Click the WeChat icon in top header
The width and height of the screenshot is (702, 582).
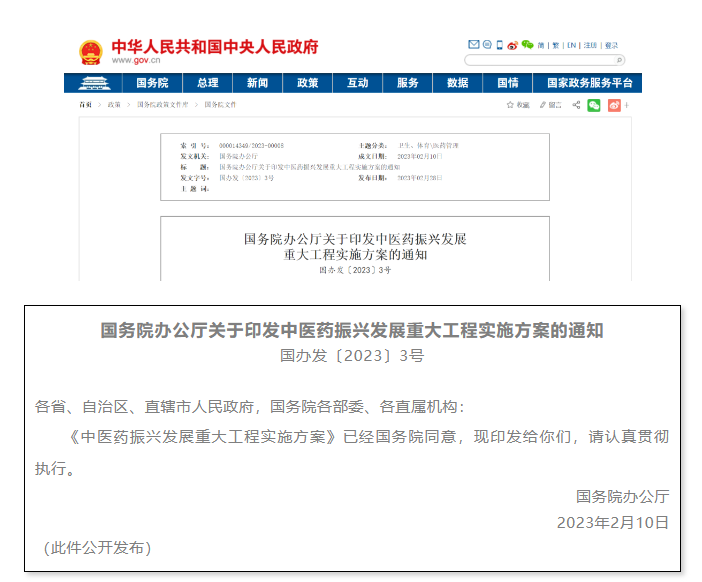[527, 45]
